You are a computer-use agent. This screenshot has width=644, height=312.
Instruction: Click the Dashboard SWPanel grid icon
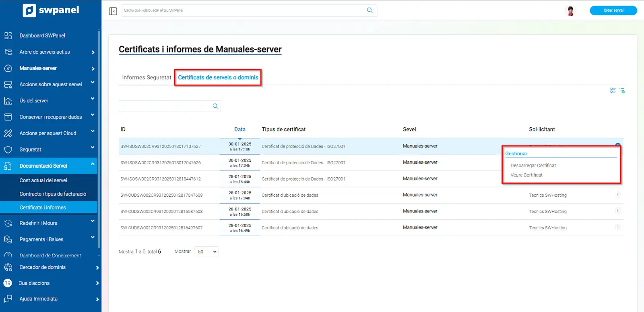click(x=8, y=35)
